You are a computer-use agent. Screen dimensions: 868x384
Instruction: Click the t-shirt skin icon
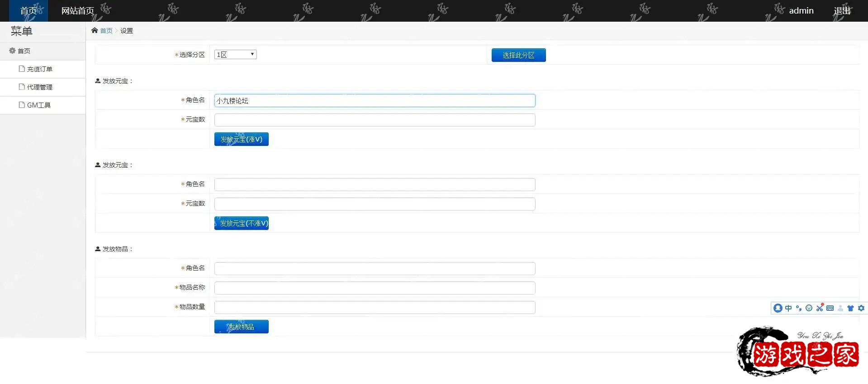[851, 308]
